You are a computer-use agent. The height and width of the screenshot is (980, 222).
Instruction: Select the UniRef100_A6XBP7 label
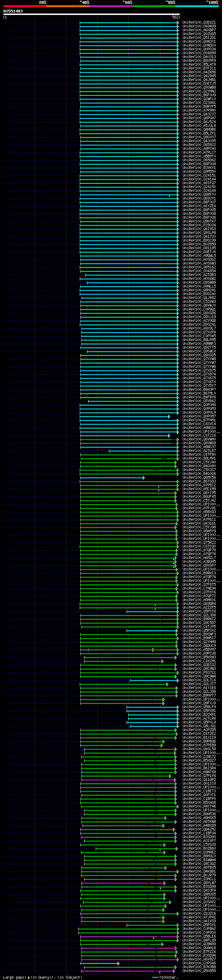pyautogui.click(x=199, y=30)
